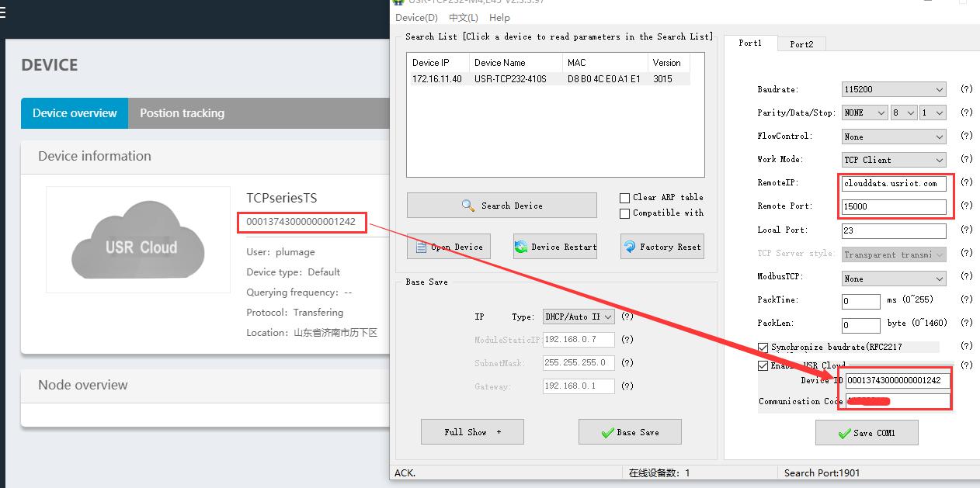Click the ModuleStaticIP input field

tap(579, 340)
